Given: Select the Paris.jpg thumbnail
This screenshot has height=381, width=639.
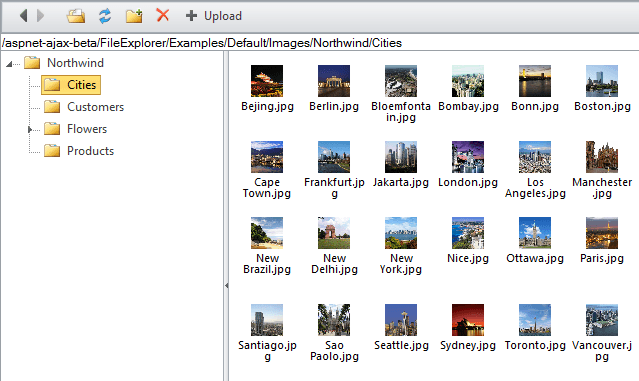Looking at the screenshot, I should pos(602,233).
